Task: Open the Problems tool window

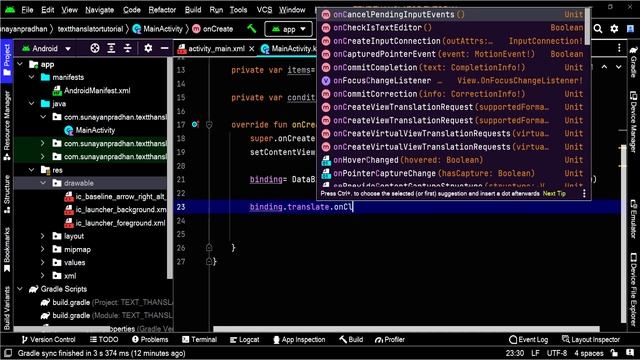Action: pos(150,340)
